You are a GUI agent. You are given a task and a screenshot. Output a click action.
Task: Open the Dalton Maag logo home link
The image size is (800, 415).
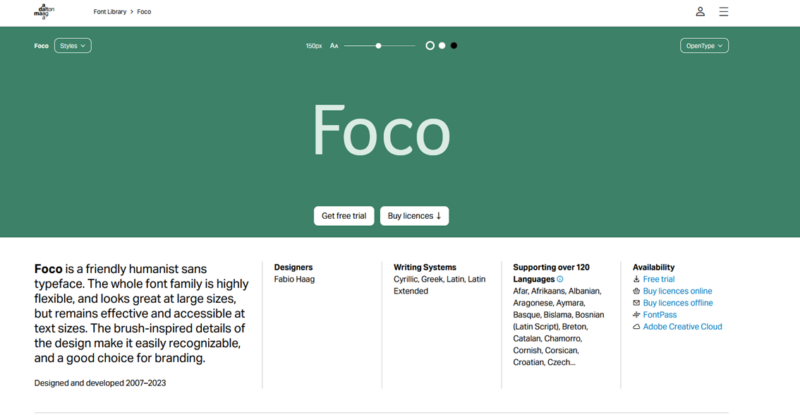pos(44,11)
